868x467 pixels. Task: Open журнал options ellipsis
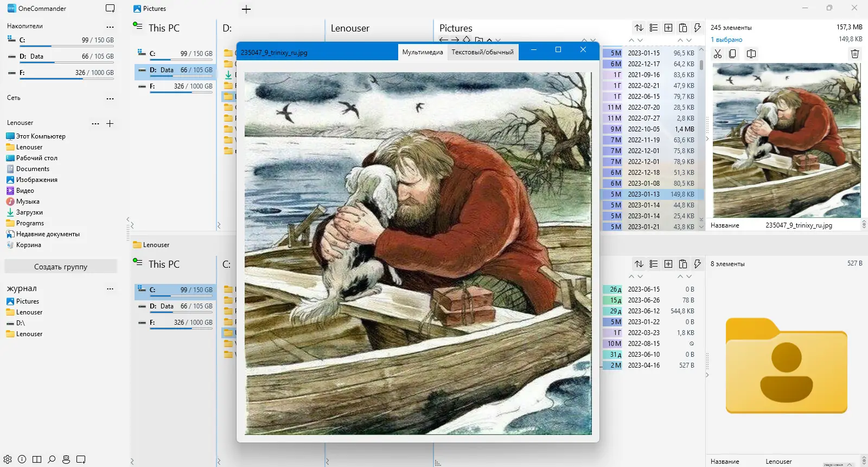(110, 289)
